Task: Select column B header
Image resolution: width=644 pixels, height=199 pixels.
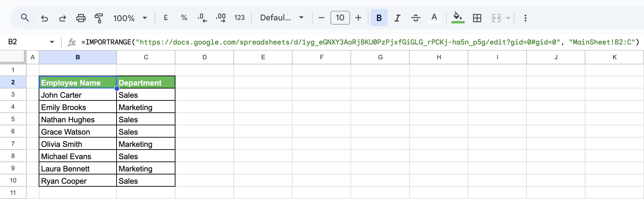Action: pos(78,57)
